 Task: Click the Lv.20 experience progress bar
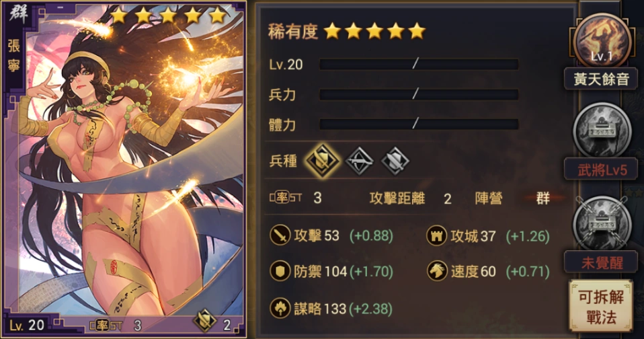pos(419,64)
